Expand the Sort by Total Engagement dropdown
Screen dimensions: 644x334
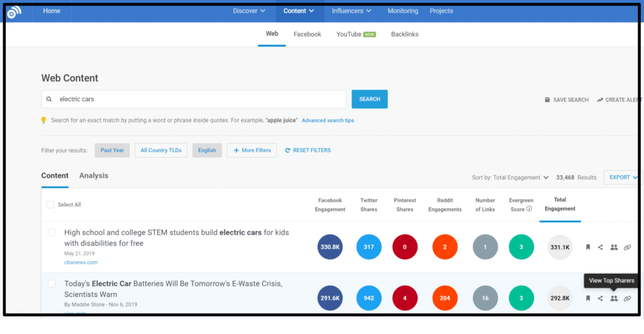510,177
